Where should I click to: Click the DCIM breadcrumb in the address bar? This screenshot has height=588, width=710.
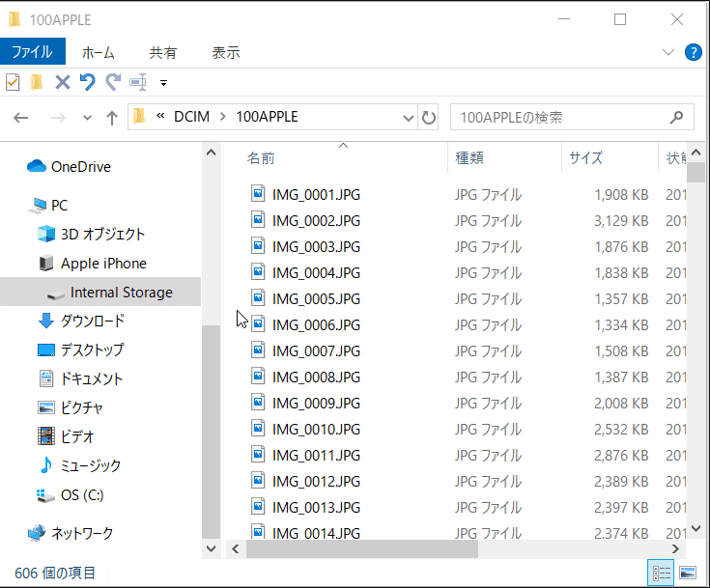coord(192,117)
